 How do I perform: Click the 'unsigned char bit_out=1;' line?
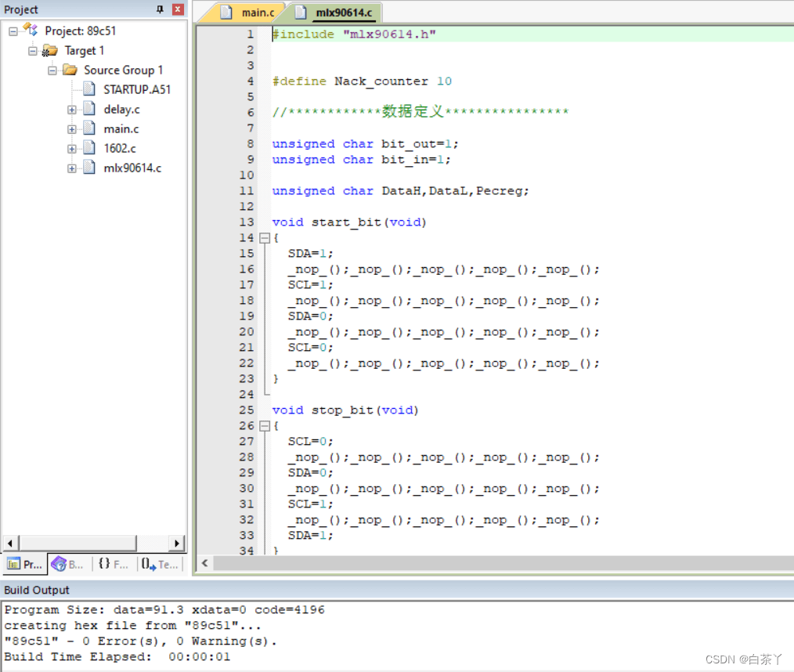pos(365,144)
